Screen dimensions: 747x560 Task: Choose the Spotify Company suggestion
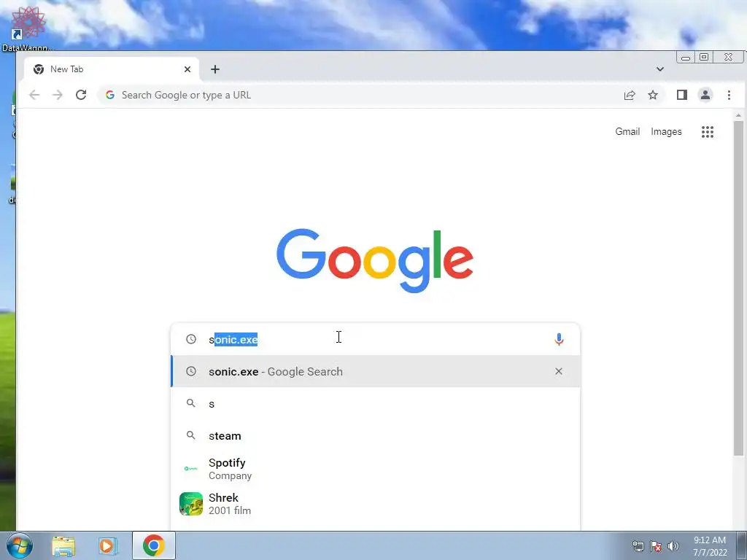[x=376, y=469]
